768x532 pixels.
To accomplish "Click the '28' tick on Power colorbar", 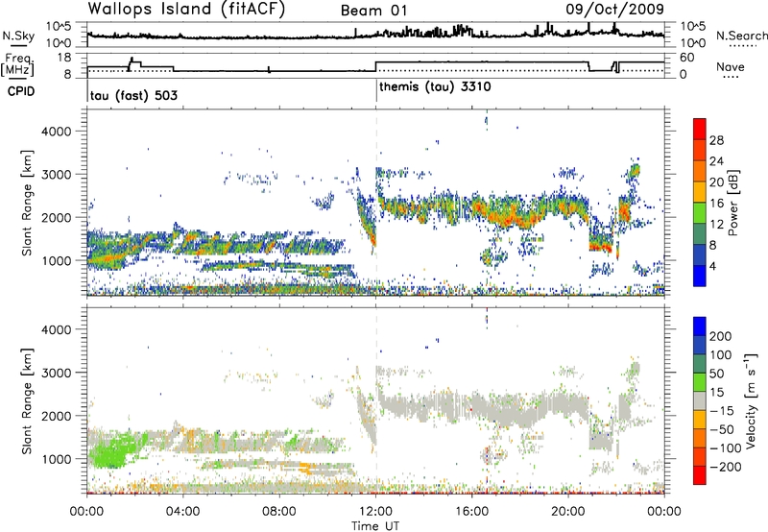I will 716,140.
